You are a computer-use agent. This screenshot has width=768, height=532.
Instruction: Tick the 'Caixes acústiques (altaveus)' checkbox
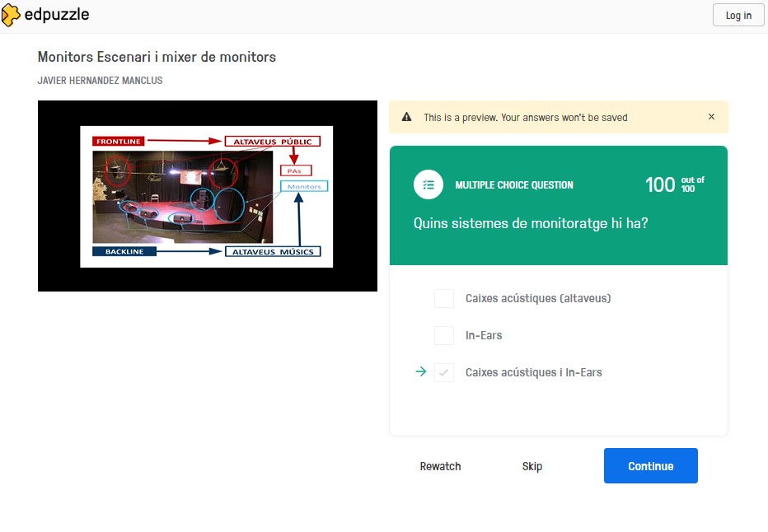coord(444,298)
